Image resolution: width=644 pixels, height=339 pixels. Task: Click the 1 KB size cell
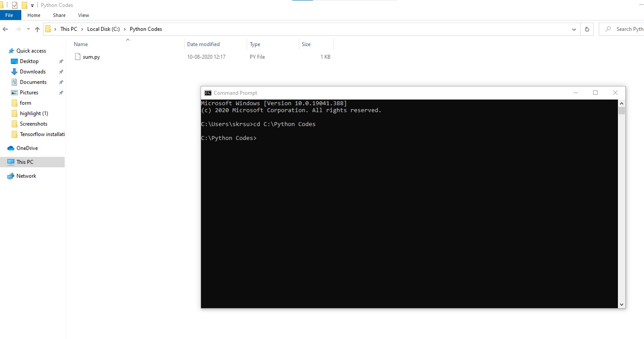coord(325,57)
